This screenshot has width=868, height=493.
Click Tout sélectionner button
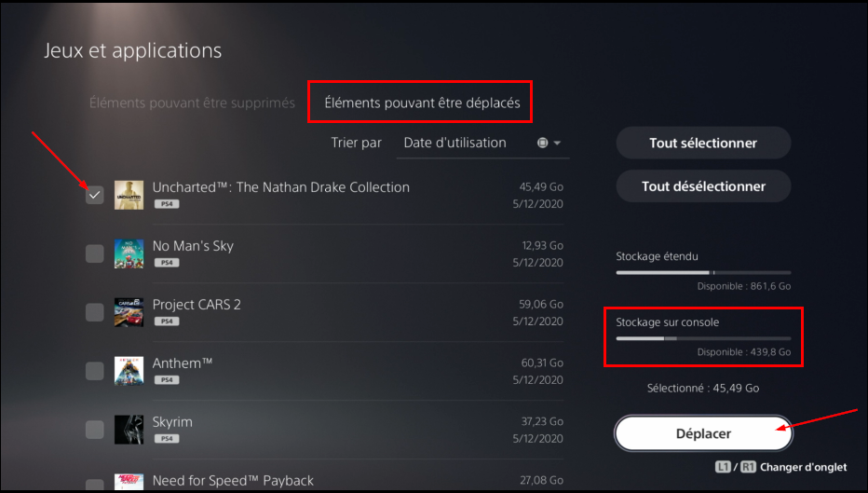(703, 143)
